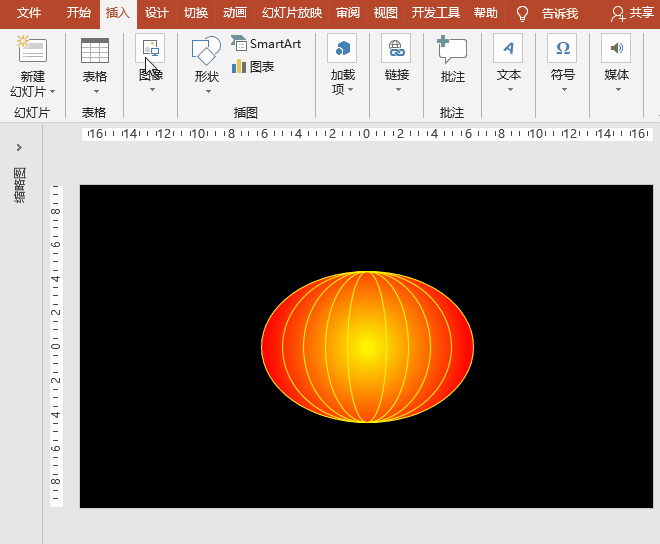Expand the Links dropdown arrow

click(398, 89)
